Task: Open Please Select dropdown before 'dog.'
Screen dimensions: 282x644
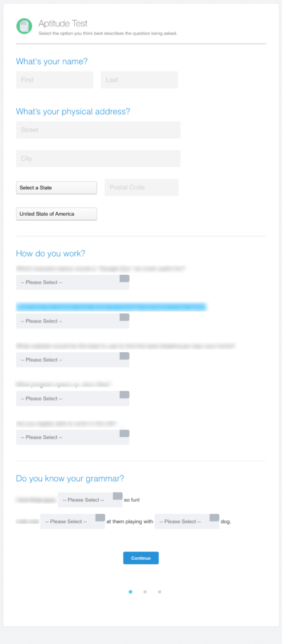Action: (187, 521)
